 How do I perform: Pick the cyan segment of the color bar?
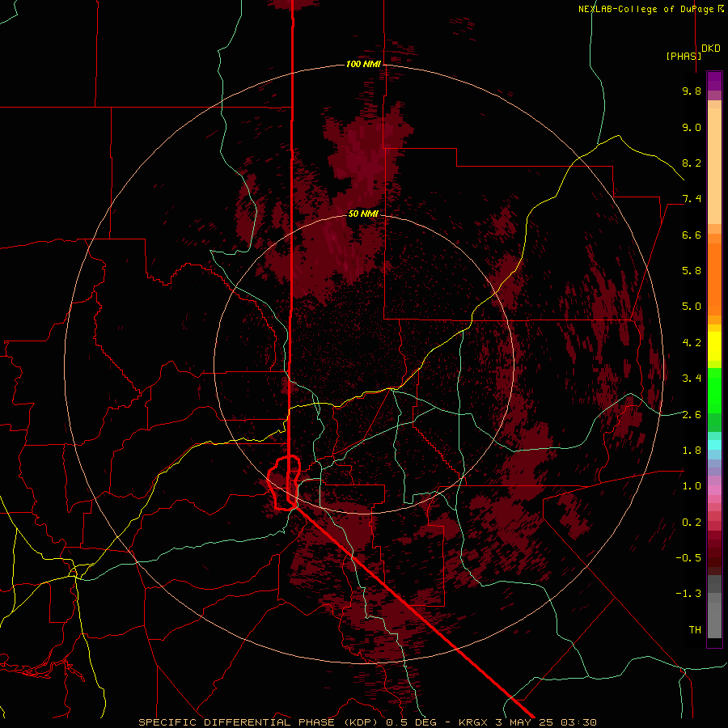pyautogui.click(x=714, y=445)
